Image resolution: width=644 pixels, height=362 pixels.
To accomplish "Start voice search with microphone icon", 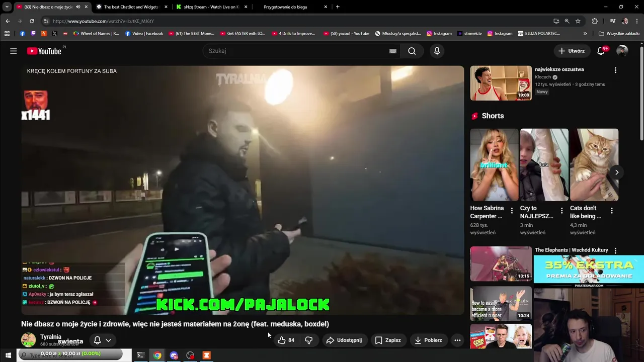I will pyautogui.click(x=437, y=51).
